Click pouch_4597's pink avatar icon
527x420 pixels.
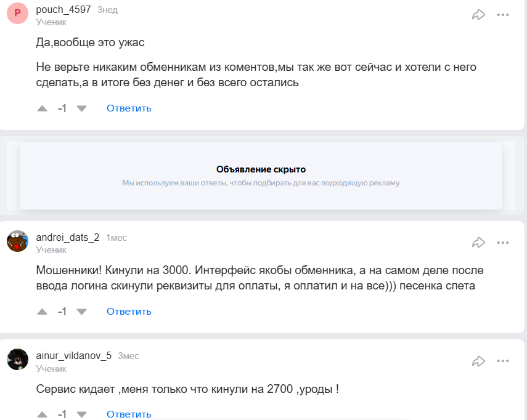17,14
